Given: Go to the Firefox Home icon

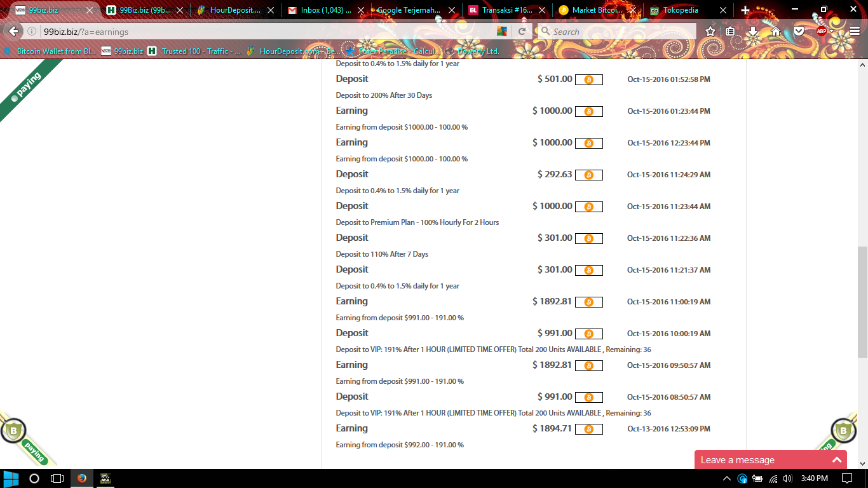Looking at the screenshot, I should click(x=776, y=31).
